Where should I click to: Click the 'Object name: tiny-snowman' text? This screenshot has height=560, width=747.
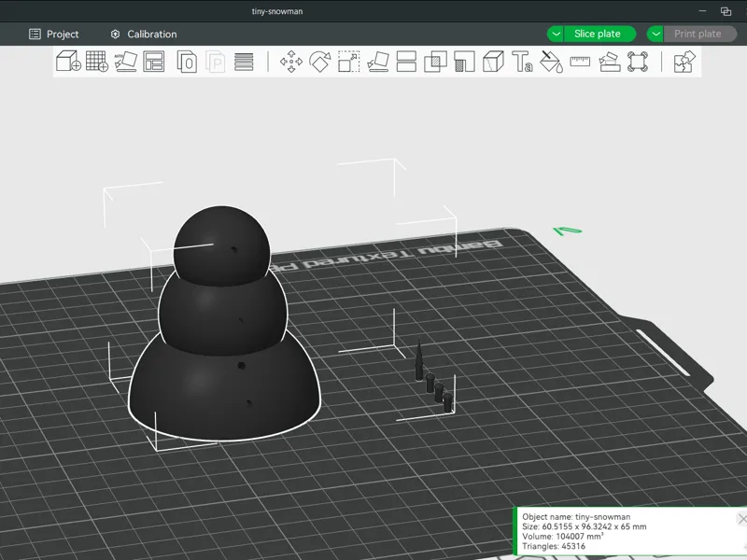pos(576,517)
